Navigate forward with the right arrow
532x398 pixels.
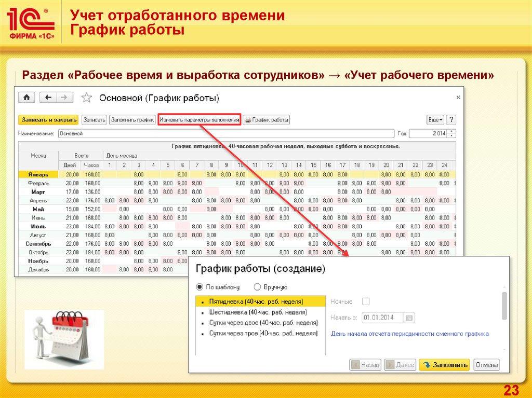64,98
